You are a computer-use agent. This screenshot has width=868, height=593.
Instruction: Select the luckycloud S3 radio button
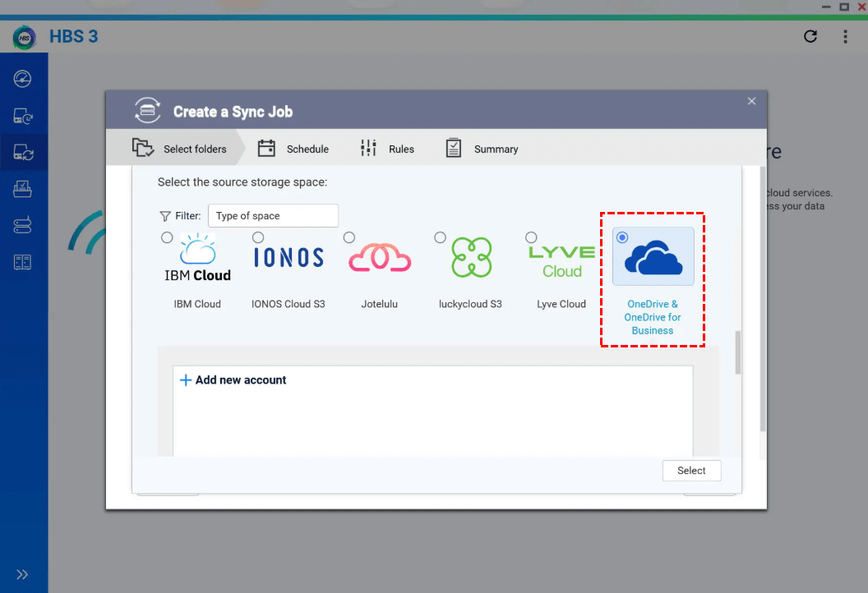click(x=440, y=237)
